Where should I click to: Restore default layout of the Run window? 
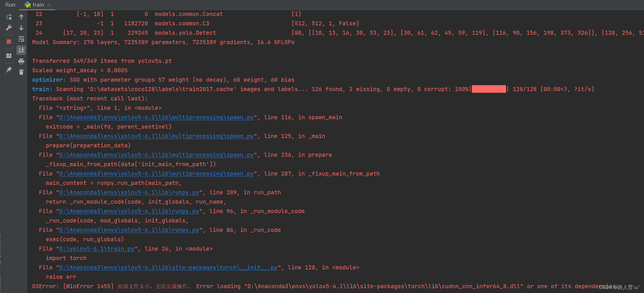pyautogui.click(x=8, y=56)
